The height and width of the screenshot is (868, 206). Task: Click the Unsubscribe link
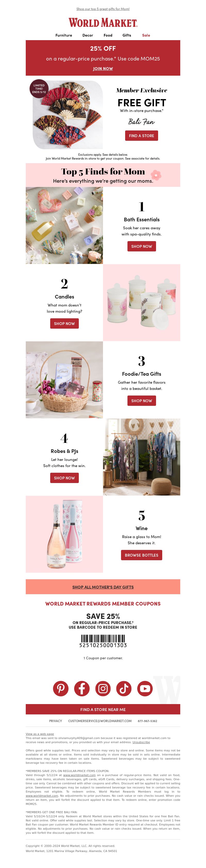[141, 742]
